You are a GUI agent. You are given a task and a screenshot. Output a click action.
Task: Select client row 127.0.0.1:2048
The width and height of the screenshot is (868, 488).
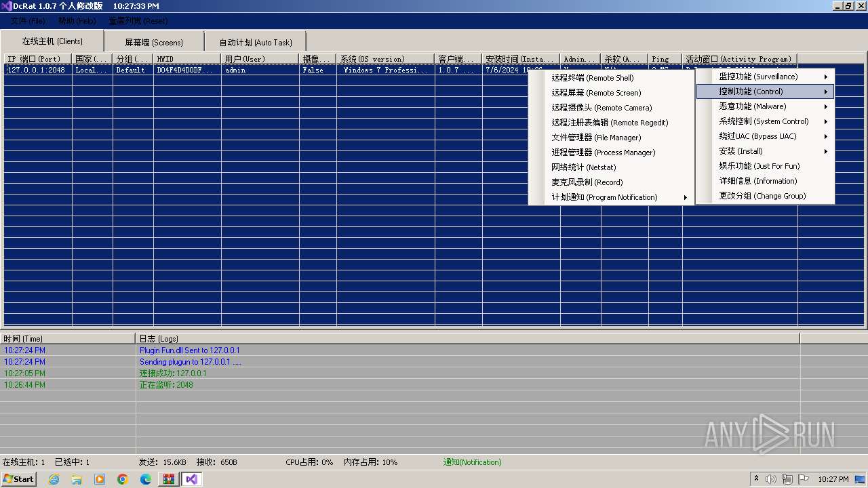pos(37,70)
